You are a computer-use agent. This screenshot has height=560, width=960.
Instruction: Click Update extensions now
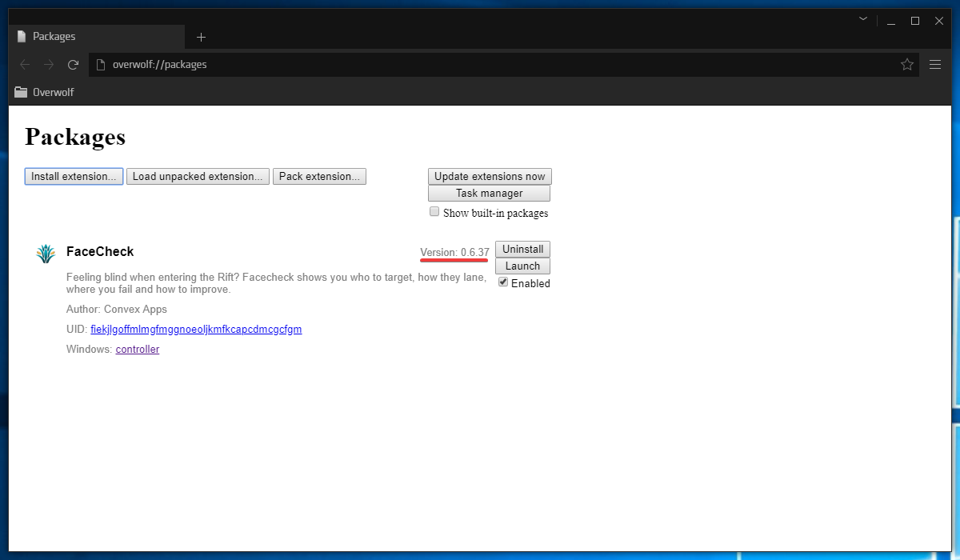tap(490, 176)
